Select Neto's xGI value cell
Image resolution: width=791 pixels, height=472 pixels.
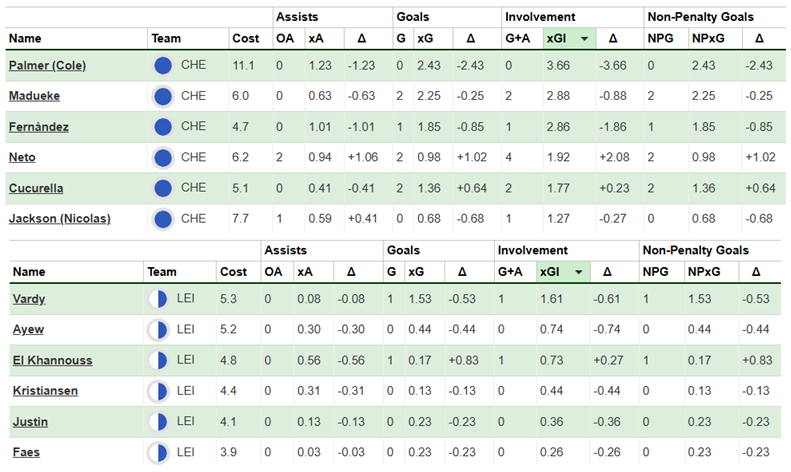coord(557,157)
